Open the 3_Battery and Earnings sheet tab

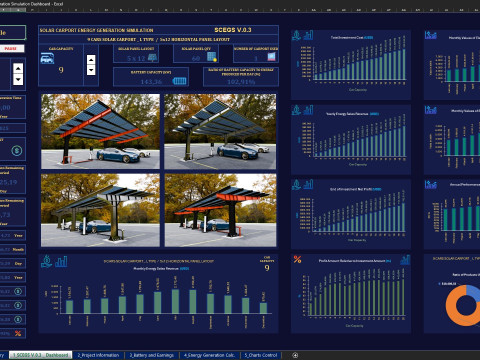pyautogui.click(x=151, y=355)
